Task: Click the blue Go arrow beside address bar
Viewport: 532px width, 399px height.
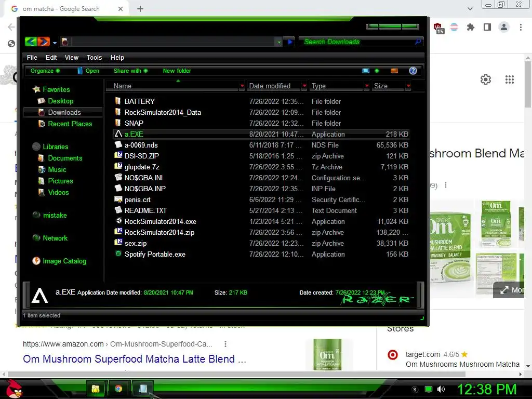Action: pos(290,42)
